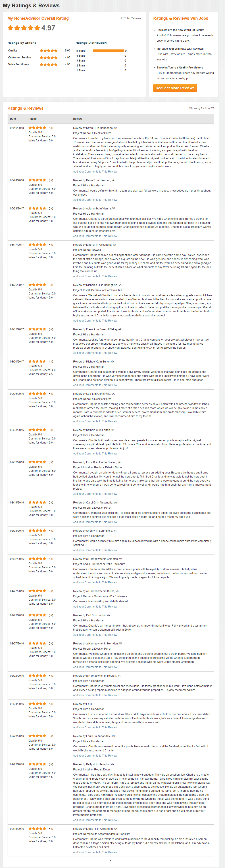Viewport: 225px width, 868px height.
Task: Click the Customer Service criteria stars
Action: 48,58
